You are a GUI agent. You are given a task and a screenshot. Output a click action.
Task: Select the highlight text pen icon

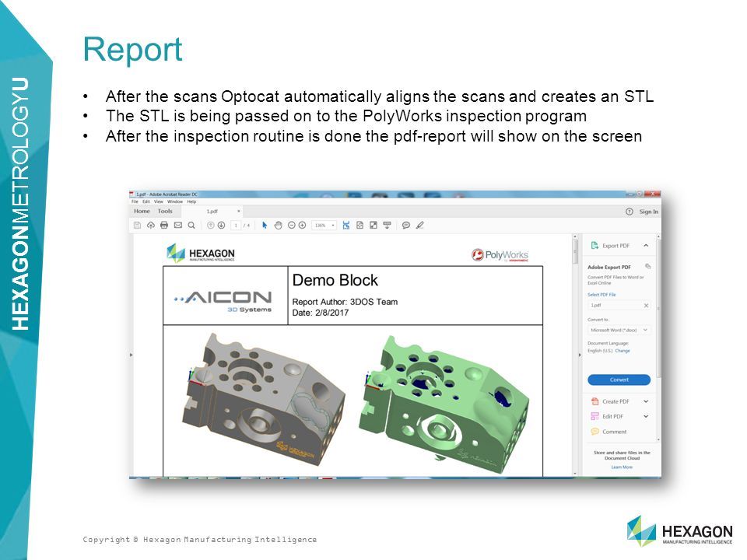coord(419,226)
